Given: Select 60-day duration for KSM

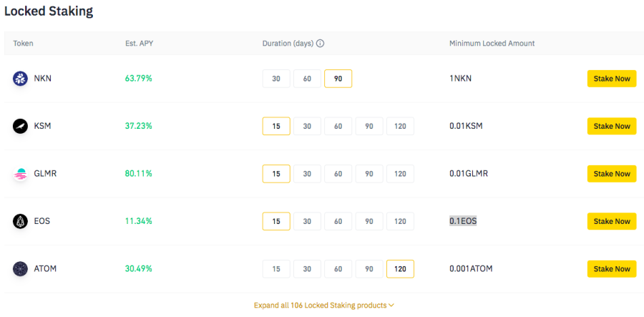Looking at the screenshot, I should pyautogui.click(x=338, y=126).
